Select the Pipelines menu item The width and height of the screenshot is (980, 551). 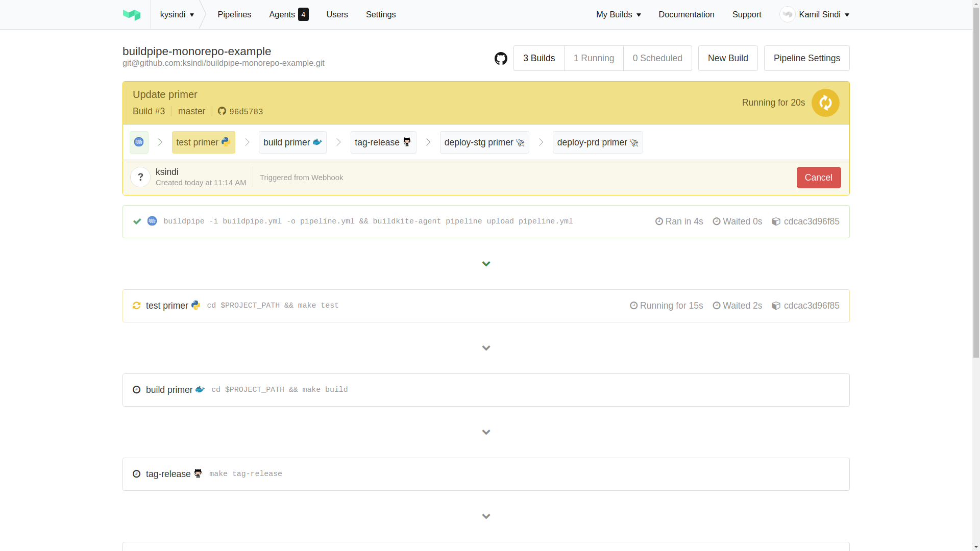[235, 15]
